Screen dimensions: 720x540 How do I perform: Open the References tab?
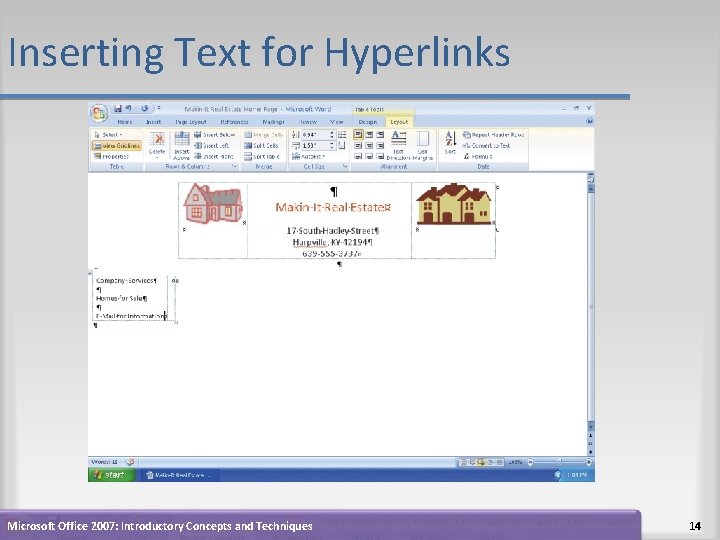coord(234,122)
